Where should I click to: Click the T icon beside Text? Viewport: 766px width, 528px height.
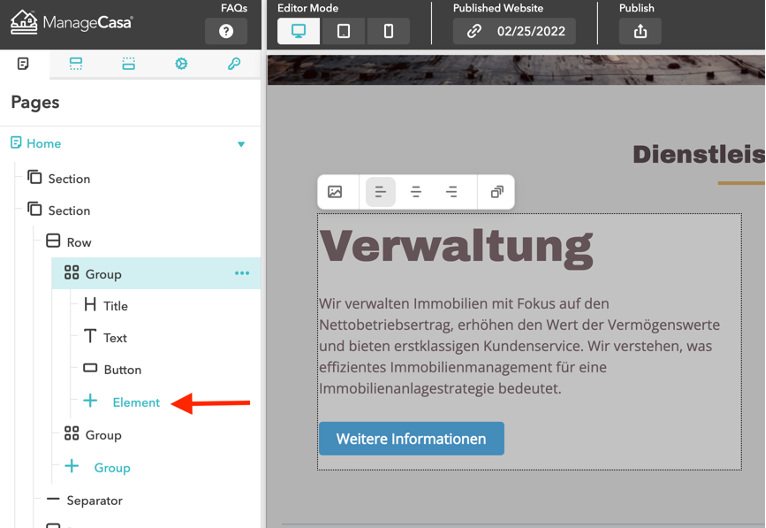(90, 336)
